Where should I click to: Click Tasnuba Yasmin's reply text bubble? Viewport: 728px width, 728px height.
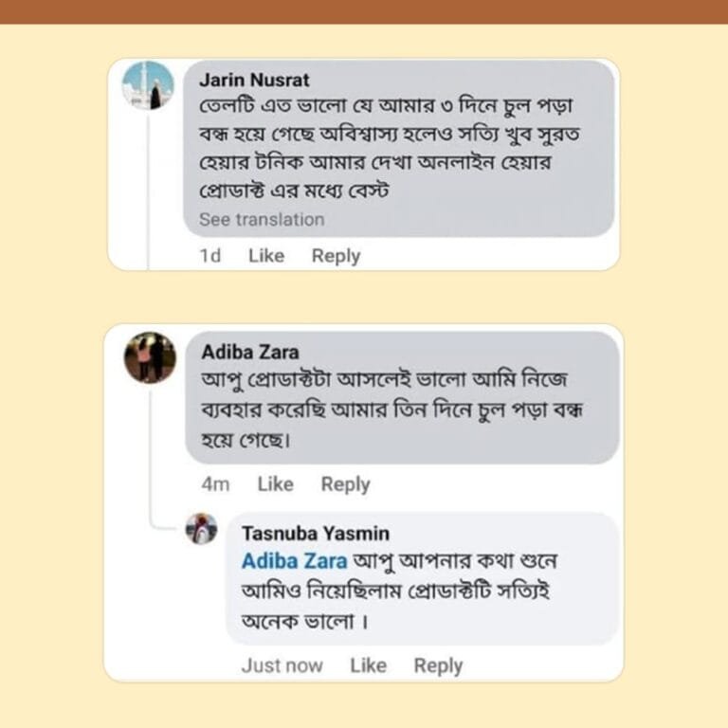coord(422,592)
